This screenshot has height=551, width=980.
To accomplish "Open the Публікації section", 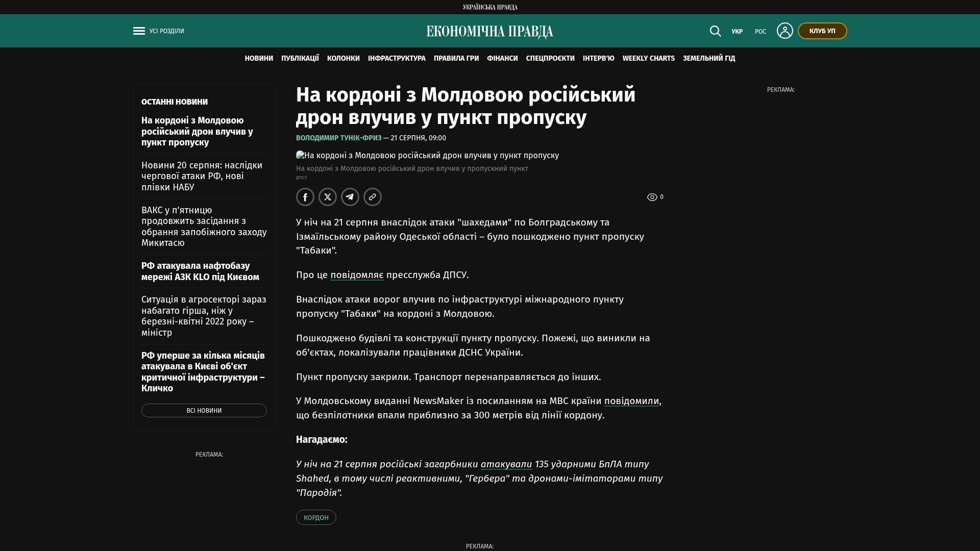I will pyautogui.click(x=300, y=59).
